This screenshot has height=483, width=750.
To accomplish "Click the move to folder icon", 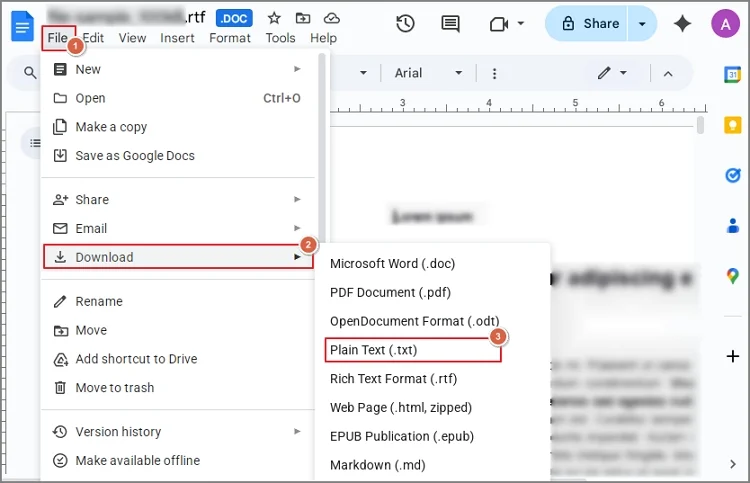I will pyautogui.click(x=303, y=18).
